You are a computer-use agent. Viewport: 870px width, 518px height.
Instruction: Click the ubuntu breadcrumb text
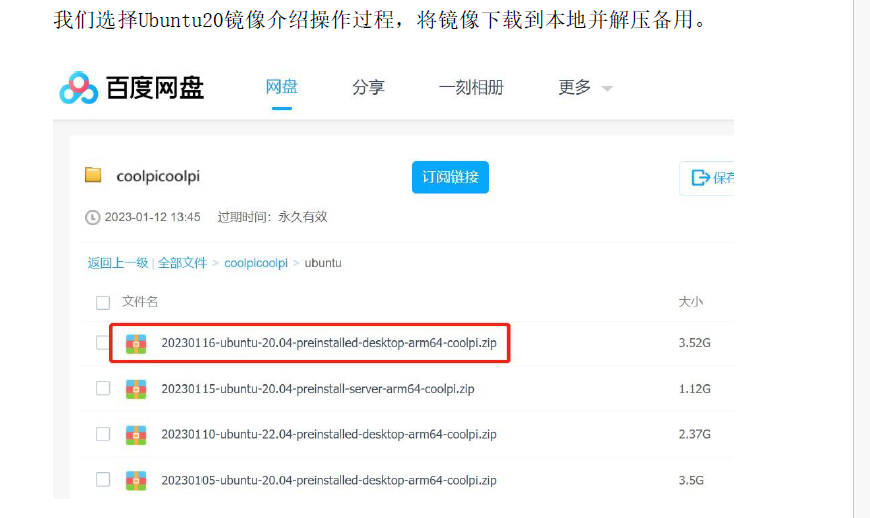point(323,263)
